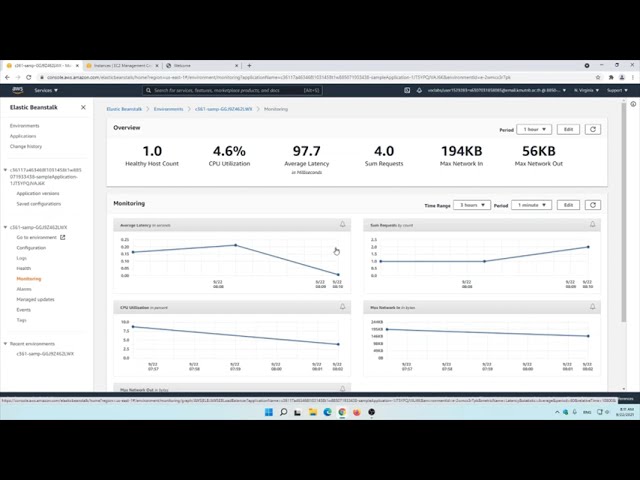The image size is (640, 480).
Task: Collapse the c361-samp-GGJ9Z462LWX environment section
Action: click(5, 227)
